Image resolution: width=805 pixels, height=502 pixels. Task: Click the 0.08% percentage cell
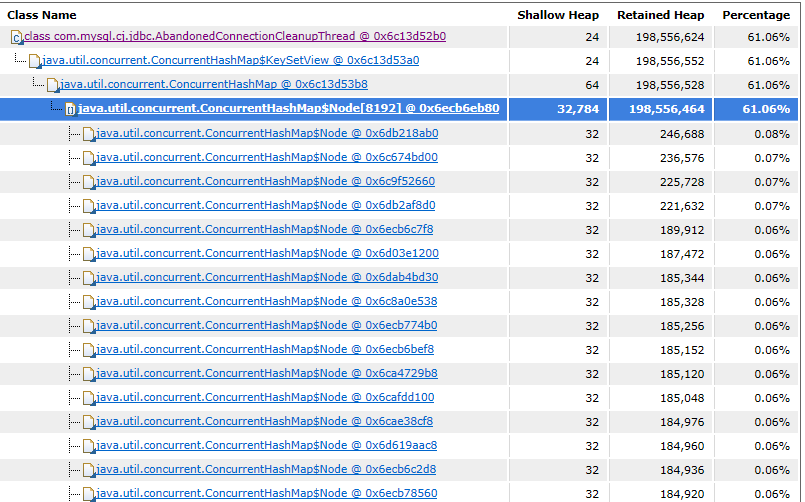772,134
